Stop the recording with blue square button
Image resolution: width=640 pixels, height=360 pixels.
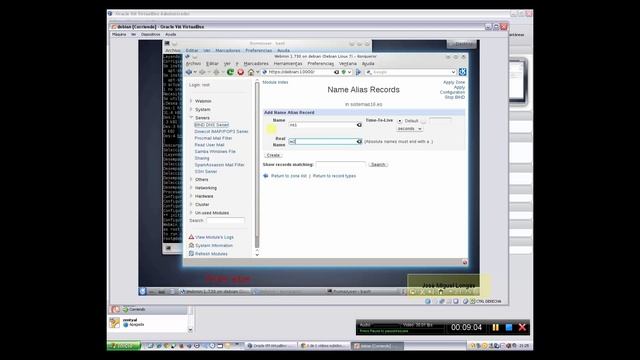[509, 327]
